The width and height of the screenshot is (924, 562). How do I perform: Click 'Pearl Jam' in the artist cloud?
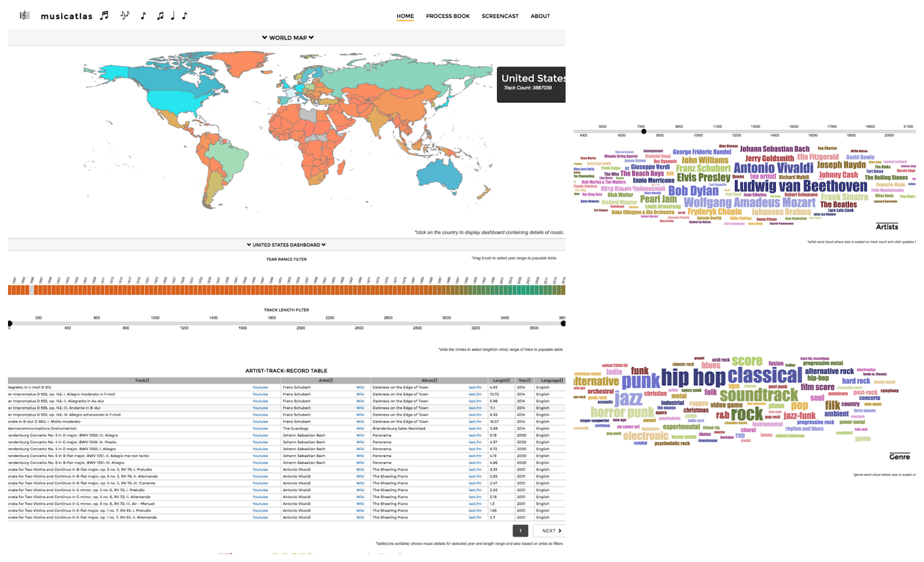coord(658,199)
